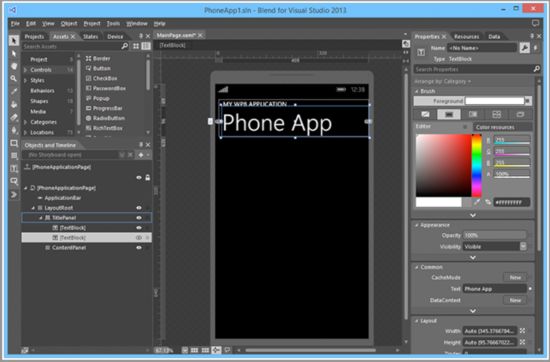Toggle visibility of ContentPanel

pyautogui.click(x=139, y=248)
